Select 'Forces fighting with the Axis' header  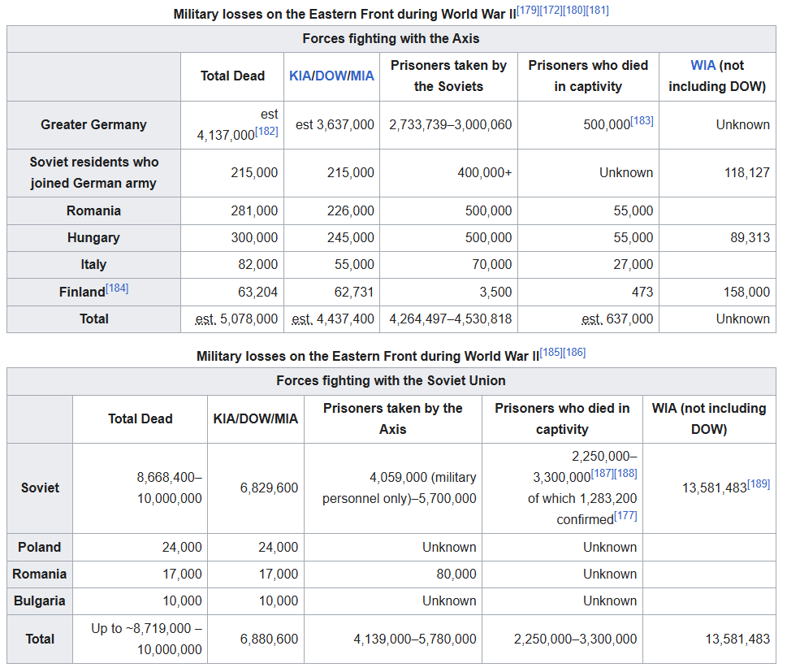[x=391, y=39]
